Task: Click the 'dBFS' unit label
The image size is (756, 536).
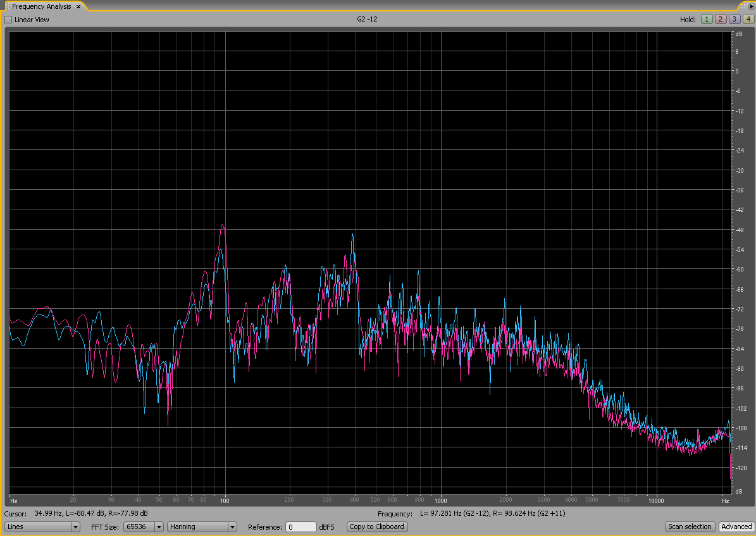Action: (326, 527)
